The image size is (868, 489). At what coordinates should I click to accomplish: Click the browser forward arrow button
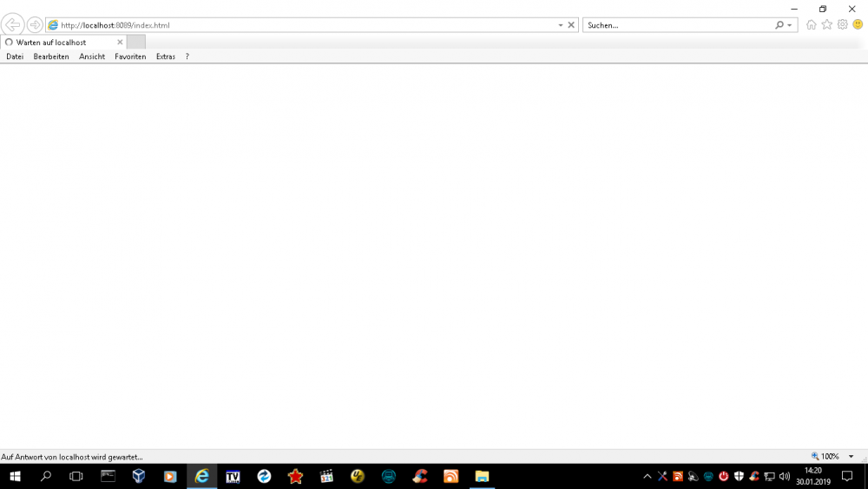35,25
